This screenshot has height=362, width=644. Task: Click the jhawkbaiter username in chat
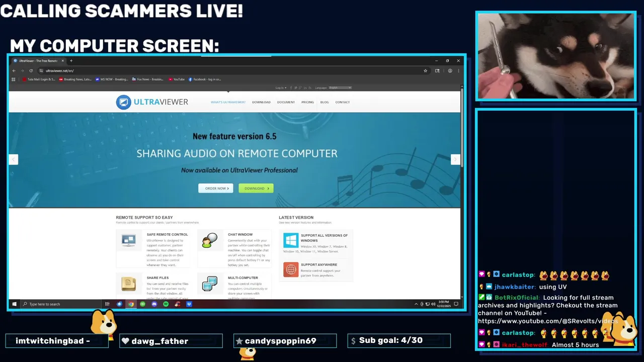coord(515,287)
